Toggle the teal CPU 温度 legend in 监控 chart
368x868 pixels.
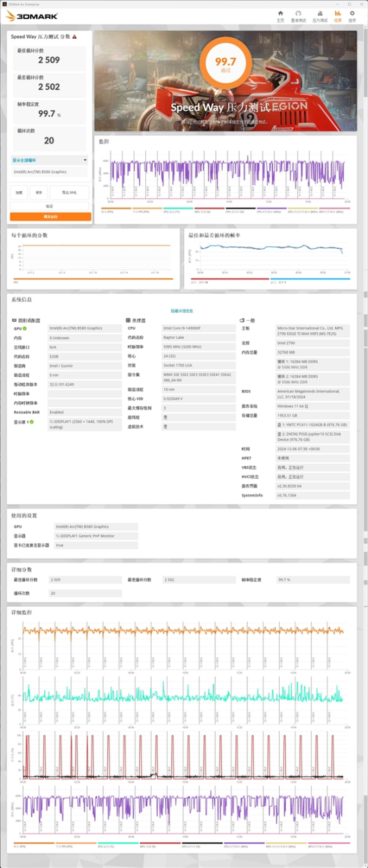178,210
